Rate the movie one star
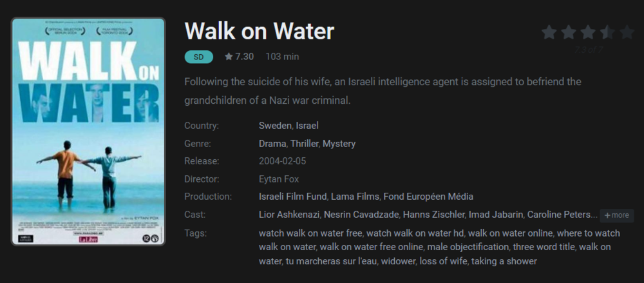Viewport: 644px width, 283px height. point(549,32)
